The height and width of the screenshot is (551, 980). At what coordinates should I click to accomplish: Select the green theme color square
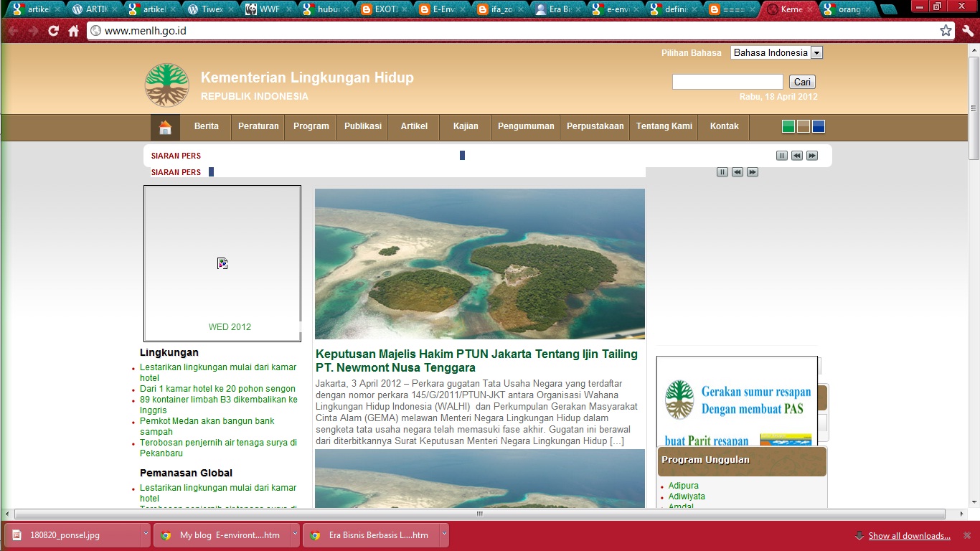(788, 126)
